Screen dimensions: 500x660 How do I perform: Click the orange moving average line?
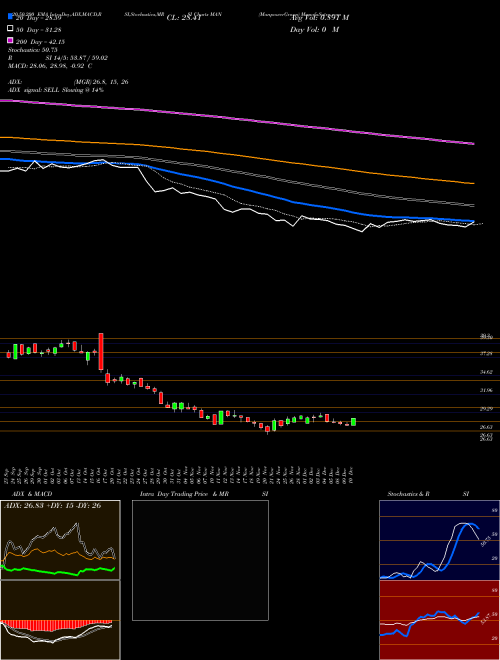[x=236, y=155]
